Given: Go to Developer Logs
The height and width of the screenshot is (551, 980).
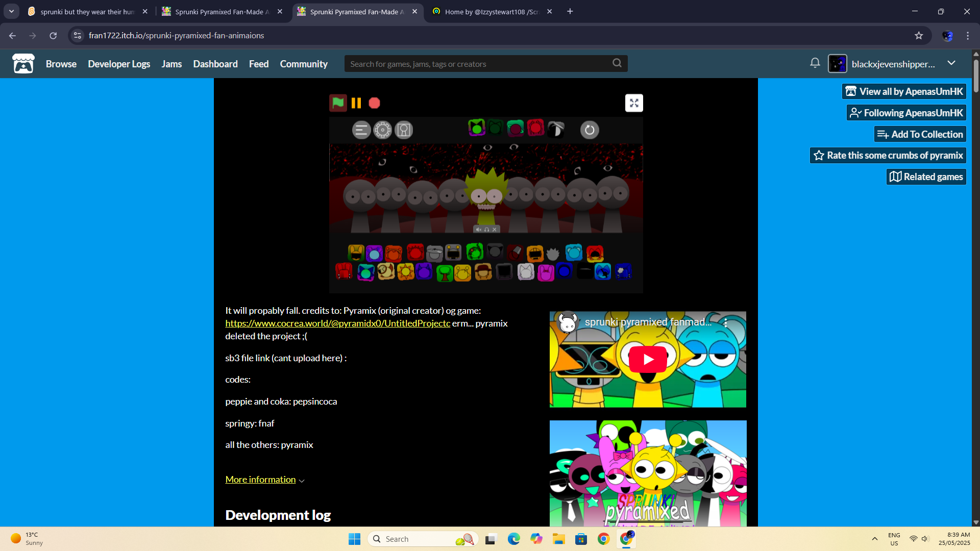Looking at the screenshot, I should (119, 64).
